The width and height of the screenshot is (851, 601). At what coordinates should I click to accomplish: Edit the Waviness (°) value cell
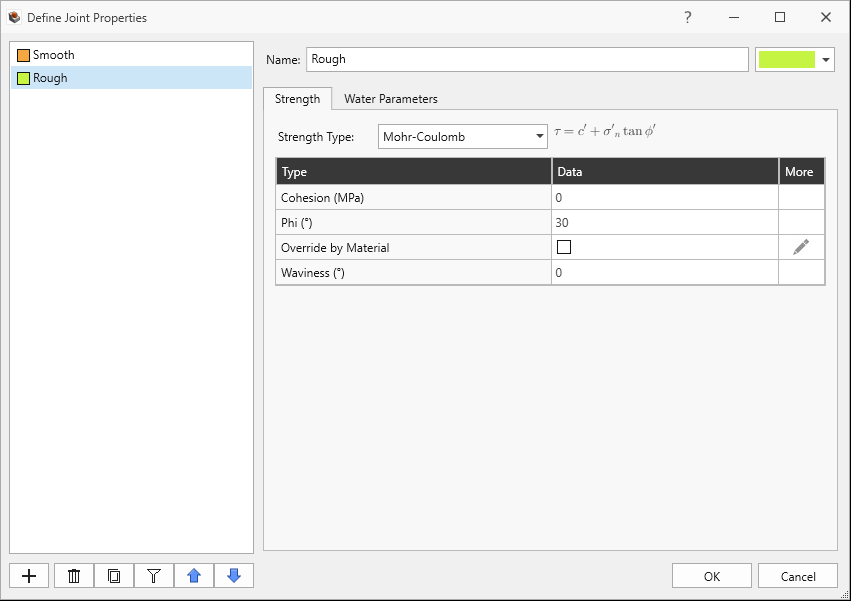coord(665,273)
